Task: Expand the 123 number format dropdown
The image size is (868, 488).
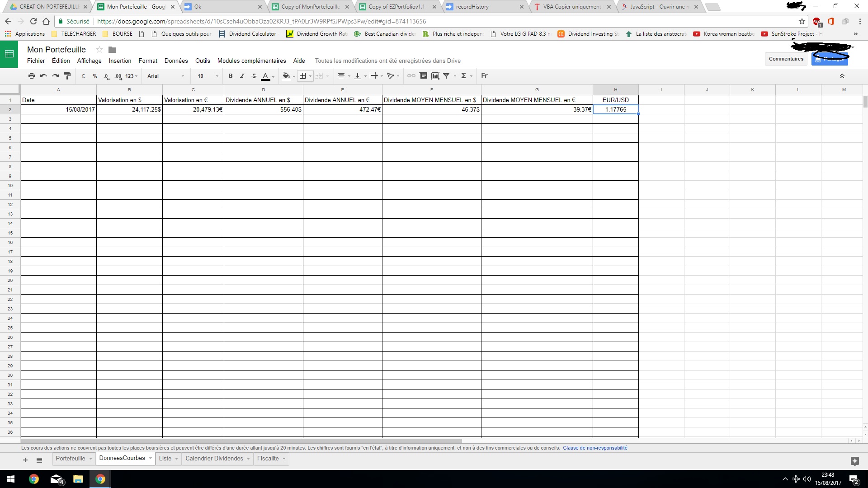Action: pos(131,76)
